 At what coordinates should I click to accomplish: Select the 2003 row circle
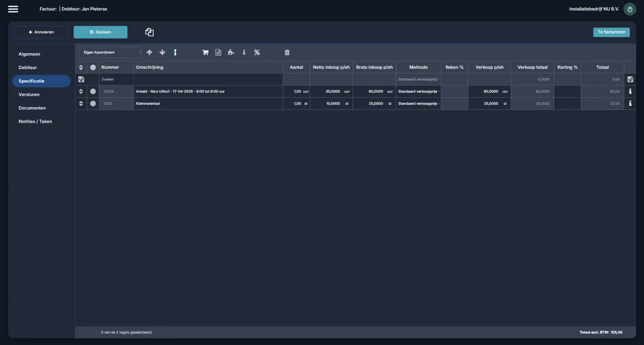pos(93,104)
